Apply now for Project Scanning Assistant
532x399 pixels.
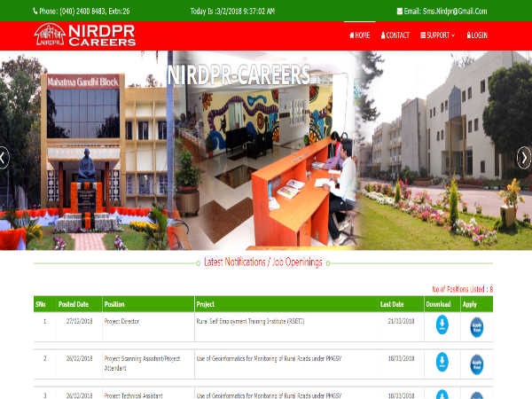tap(477, 364)
